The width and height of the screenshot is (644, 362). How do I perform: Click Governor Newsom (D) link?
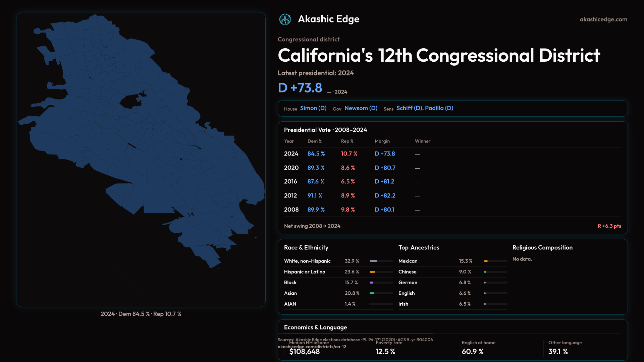(x=361, y=108)
